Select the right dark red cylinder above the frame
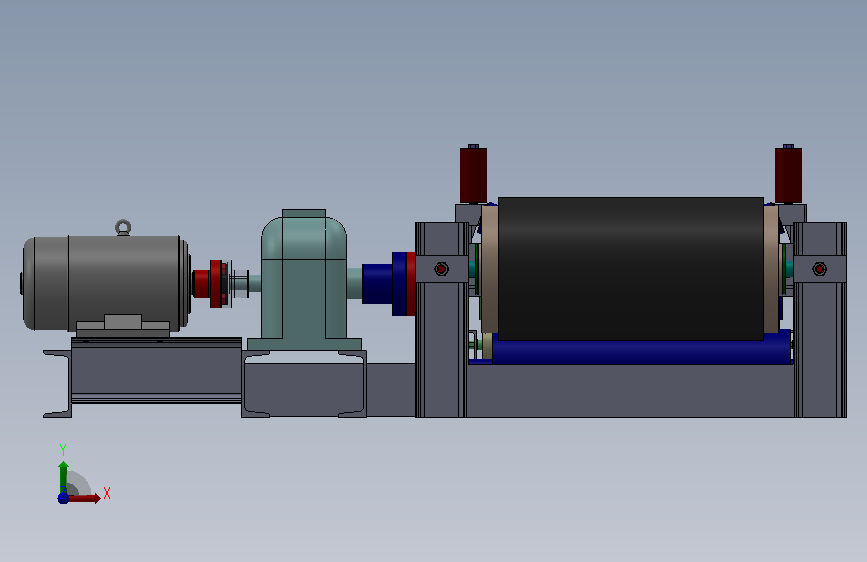 (x=788, y=174)
